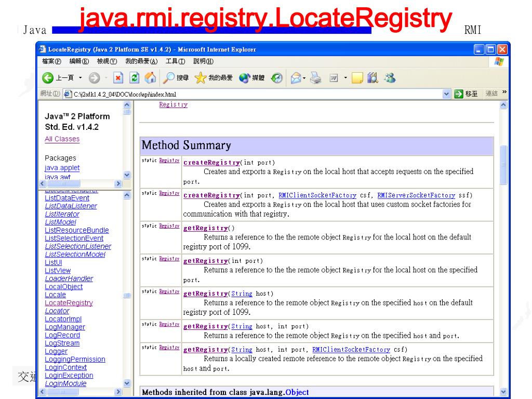Click down arrow of main content scrollbar
Image resolution: width=532 pixels, height=399 pixels.
point(503,392)
